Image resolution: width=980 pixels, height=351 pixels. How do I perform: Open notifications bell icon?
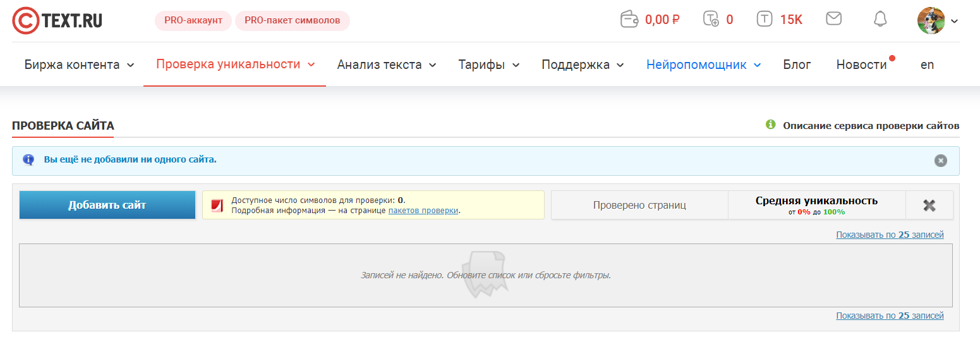[880, 19]
